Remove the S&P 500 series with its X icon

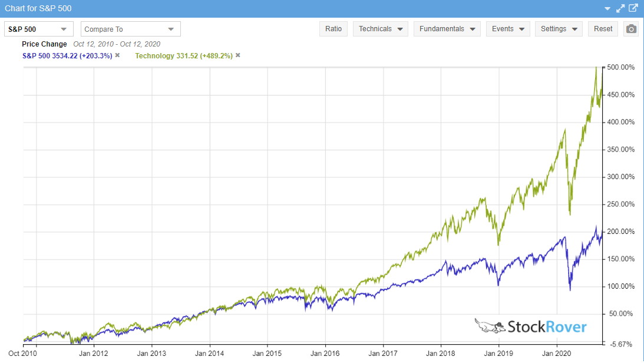[x=117, y=55]
